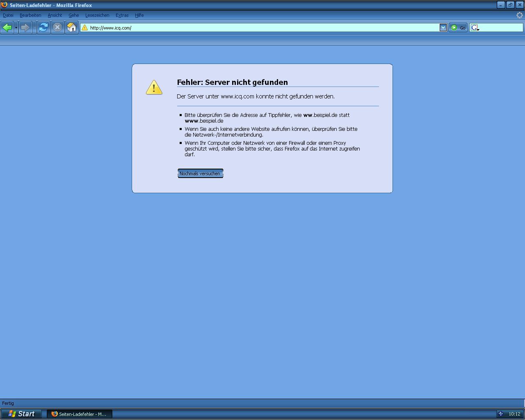Open the Bearbeiten menu
The image size is (525, 420).
point(30,15)
